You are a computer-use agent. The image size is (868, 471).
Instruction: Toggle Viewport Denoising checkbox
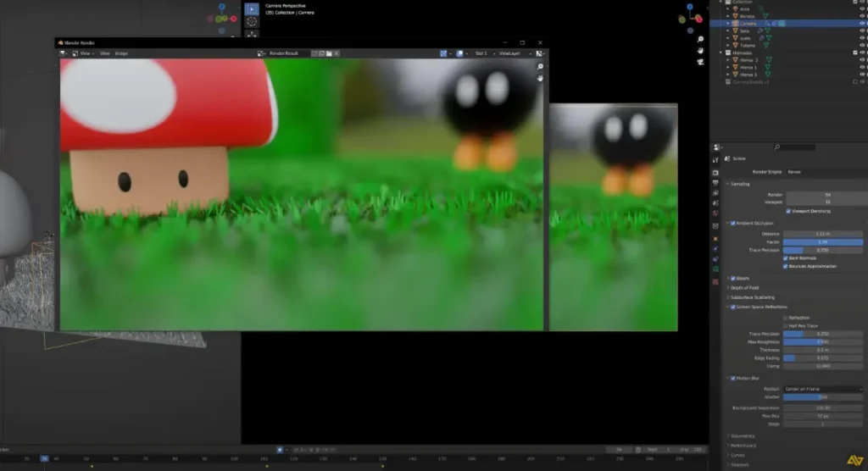tap(788, 212)
